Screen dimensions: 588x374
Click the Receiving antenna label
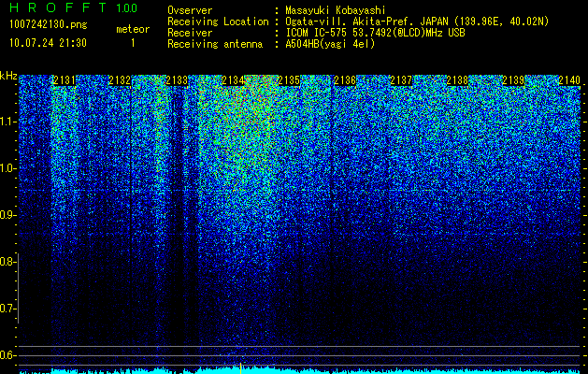click(x=215, y=44)
